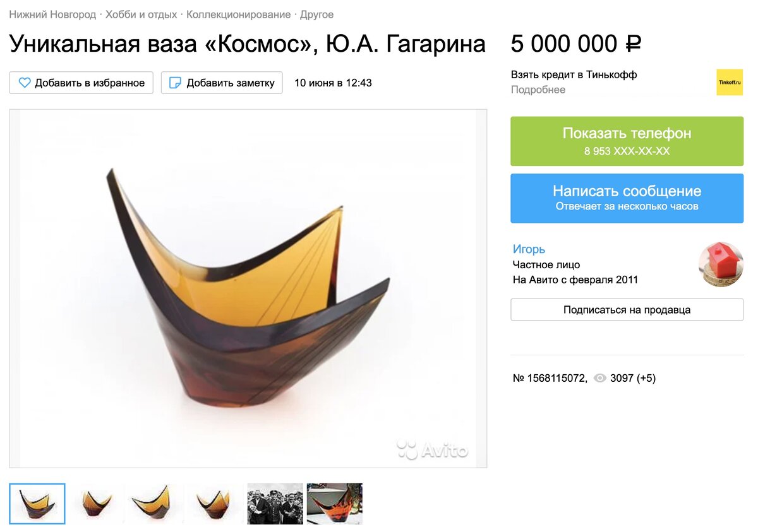Click the heart icon for favorites
This screenshot has height=532, width=758.
tap(25, 83)
